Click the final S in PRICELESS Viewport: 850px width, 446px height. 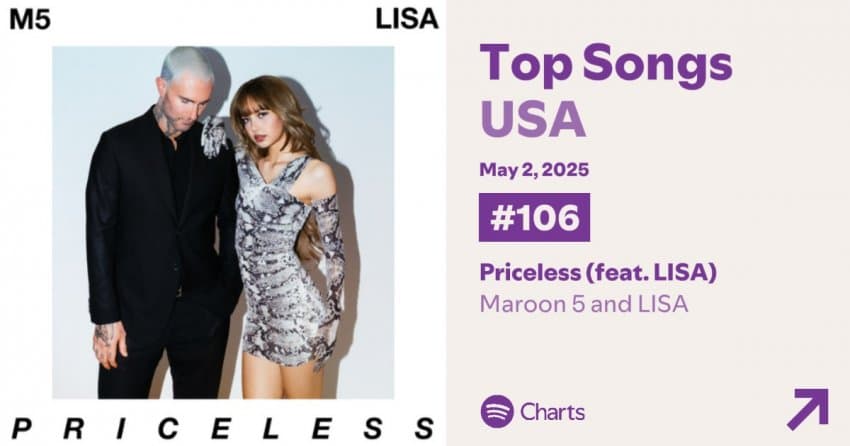[426, 428]
